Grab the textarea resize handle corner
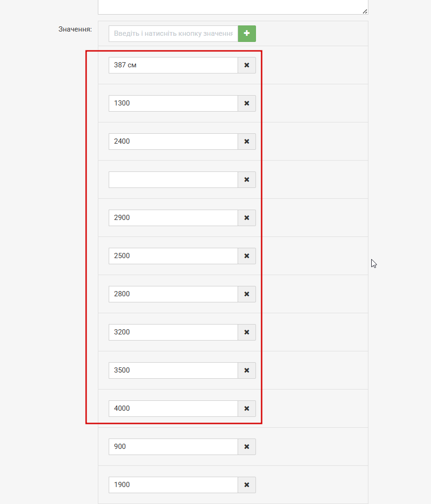 [x=365, y=12]
